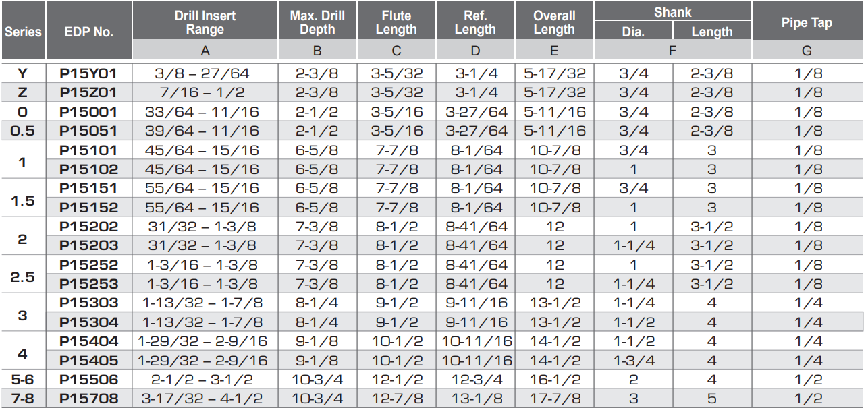Select EDP number P15708
The height and width of the screenshot is (412, 868).
[88, 399]
